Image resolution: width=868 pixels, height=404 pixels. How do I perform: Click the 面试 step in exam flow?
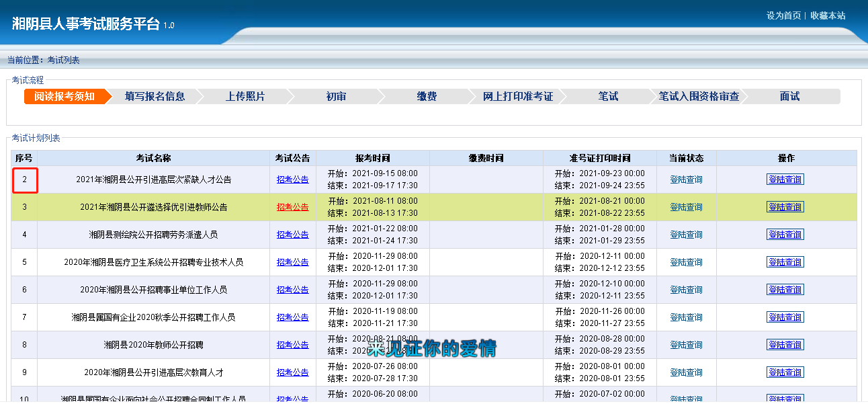789,97
